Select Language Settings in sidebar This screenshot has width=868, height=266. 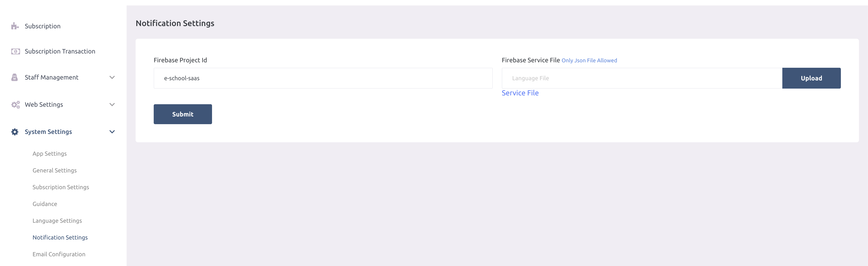[x=57, y=221]
